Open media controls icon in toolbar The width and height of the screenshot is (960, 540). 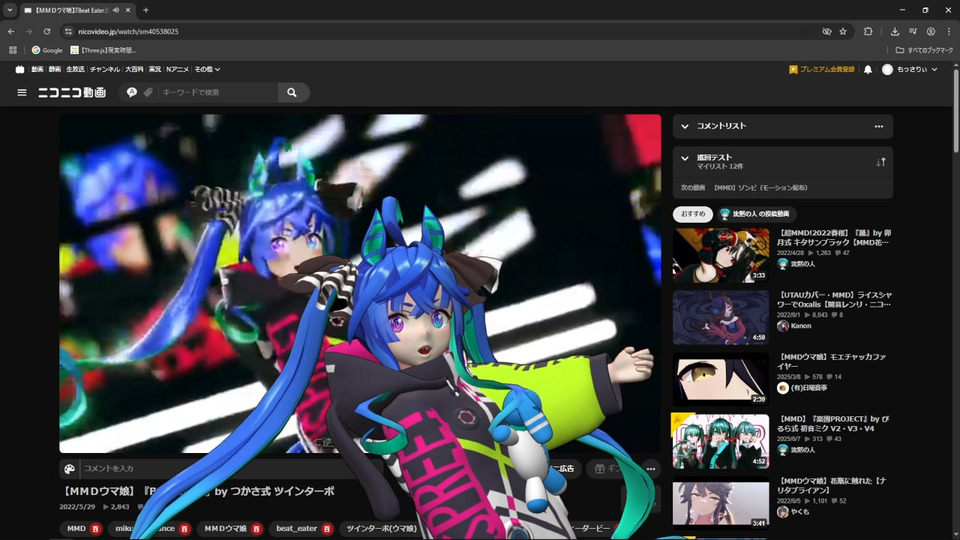coord(913,31)
